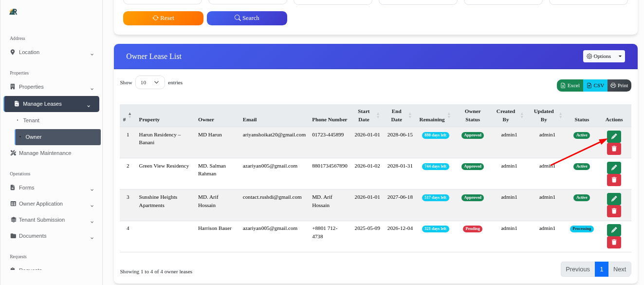Expand the Documents sidebar menu
The width and height of the screenshot is (644, 285).
52,236
